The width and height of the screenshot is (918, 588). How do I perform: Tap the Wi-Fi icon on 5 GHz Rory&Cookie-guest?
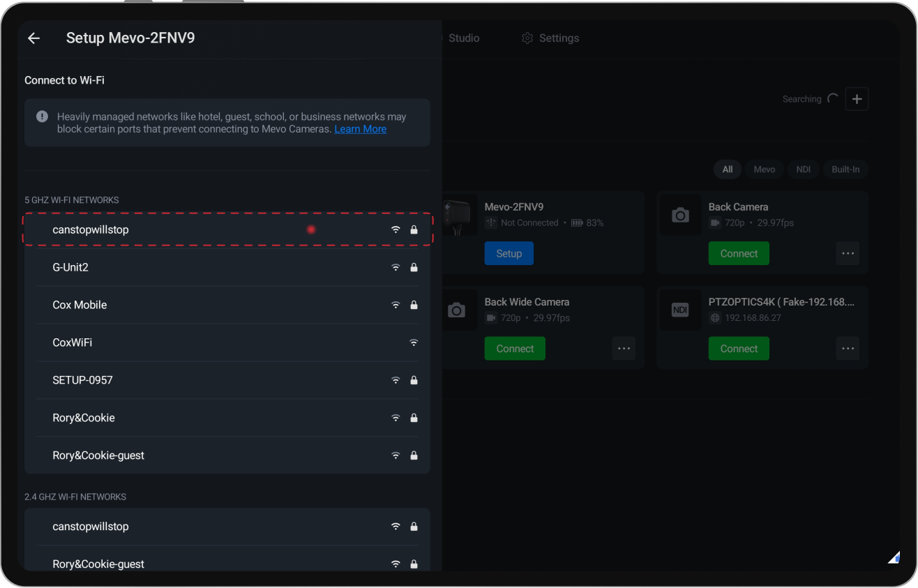(x=396, y=455)
